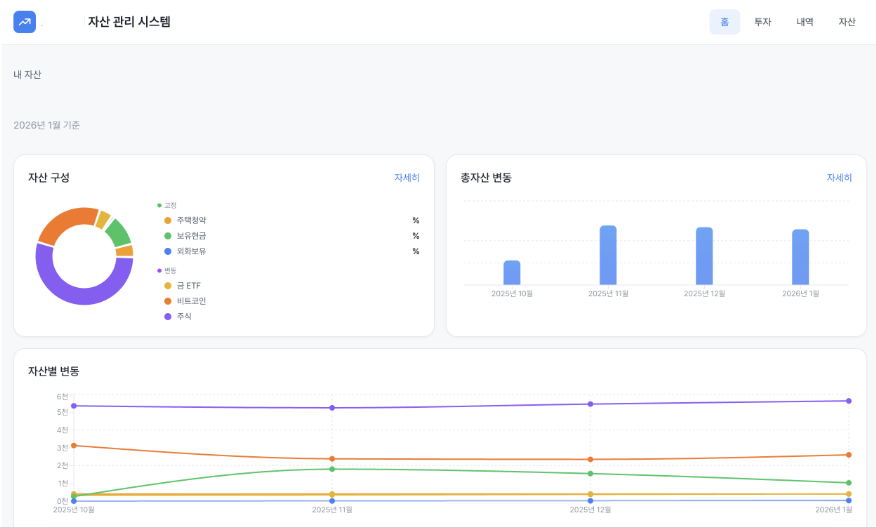Screen dimensions: 876x528
Task: Click the blue 외화보유 legend dot
Action: 168,251
